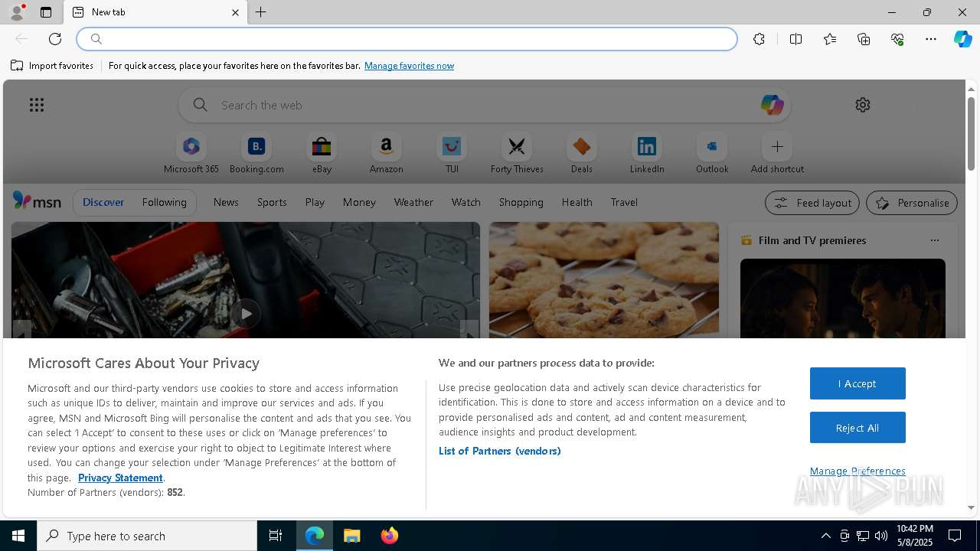
Task: Open Deals shortcut
Action: 582,154
